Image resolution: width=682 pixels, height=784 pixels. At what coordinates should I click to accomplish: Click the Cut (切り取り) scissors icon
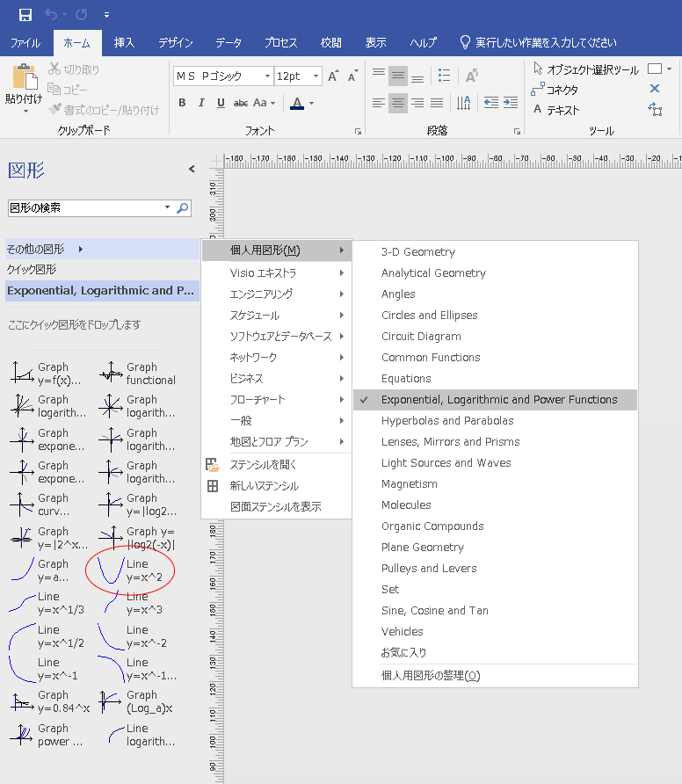(x=54, y=69)
